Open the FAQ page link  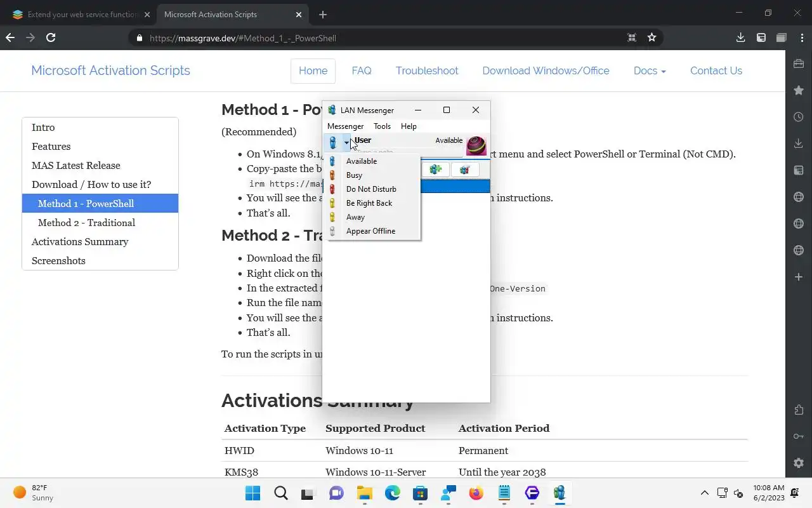(362, 70)
